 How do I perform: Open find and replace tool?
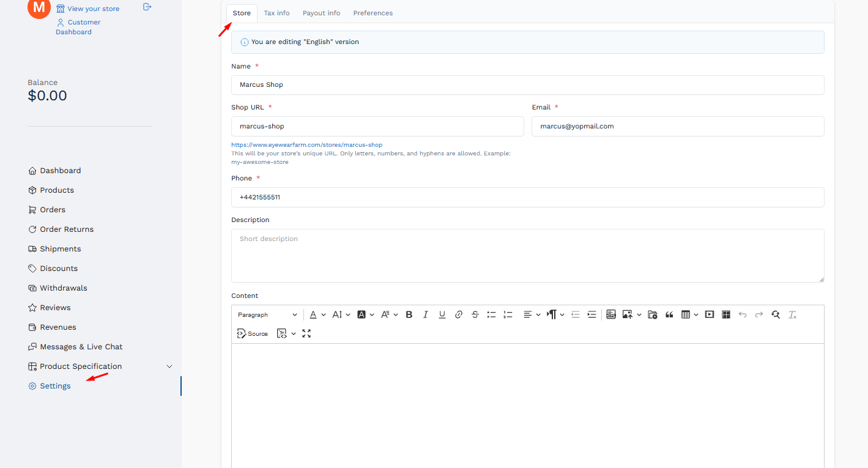point(776,314)
